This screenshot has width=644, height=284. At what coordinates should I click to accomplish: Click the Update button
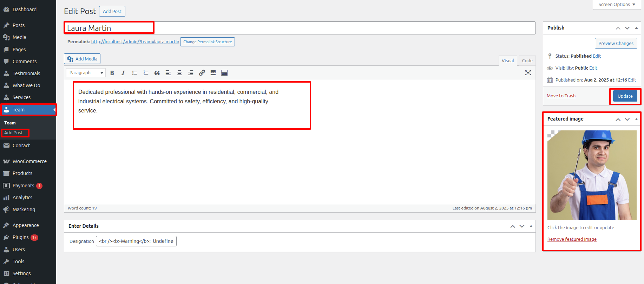coord(625,96)
